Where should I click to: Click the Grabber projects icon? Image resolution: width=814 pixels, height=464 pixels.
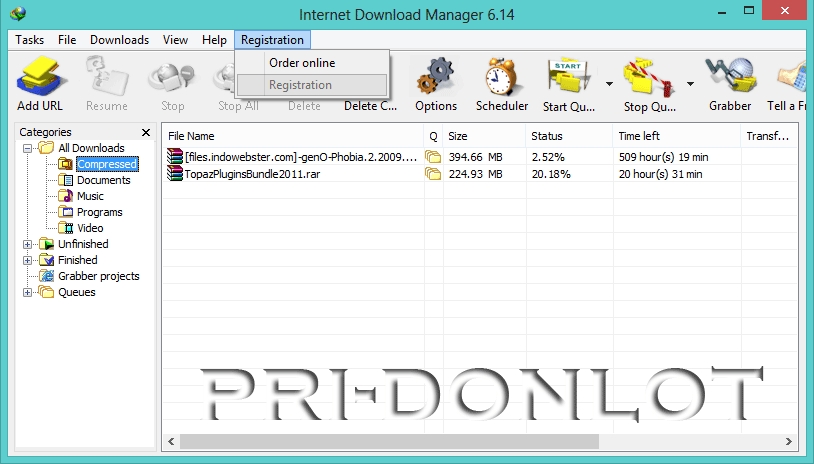(47, 276)
